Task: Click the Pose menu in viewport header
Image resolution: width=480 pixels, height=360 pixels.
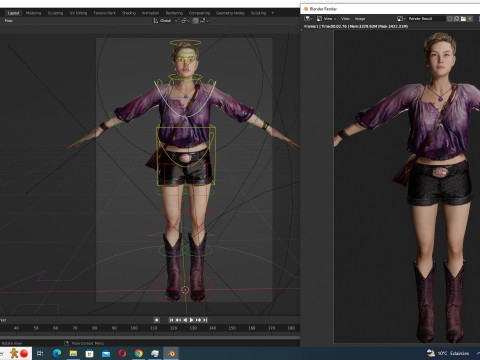Action: [9, 21]
